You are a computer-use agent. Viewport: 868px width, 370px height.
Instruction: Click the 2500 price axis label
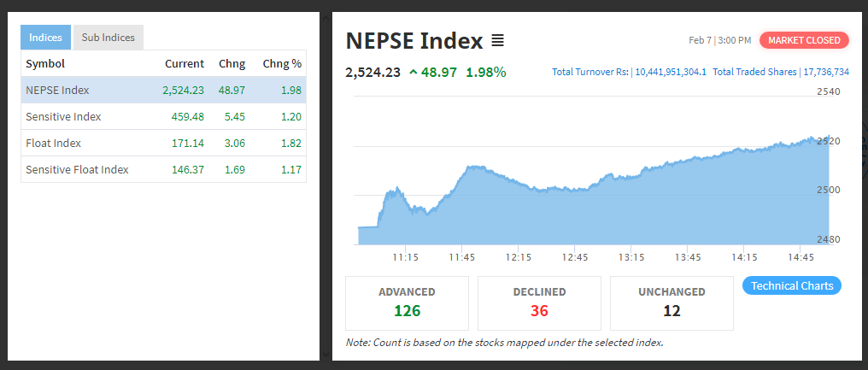[x=829, y=190]
